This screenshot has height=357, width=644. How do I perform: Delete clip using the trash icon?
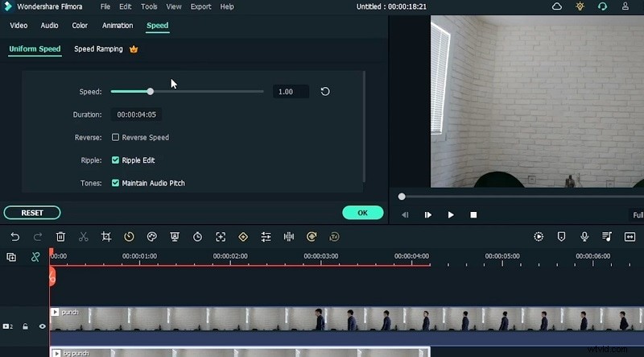(x=60, y=236)
